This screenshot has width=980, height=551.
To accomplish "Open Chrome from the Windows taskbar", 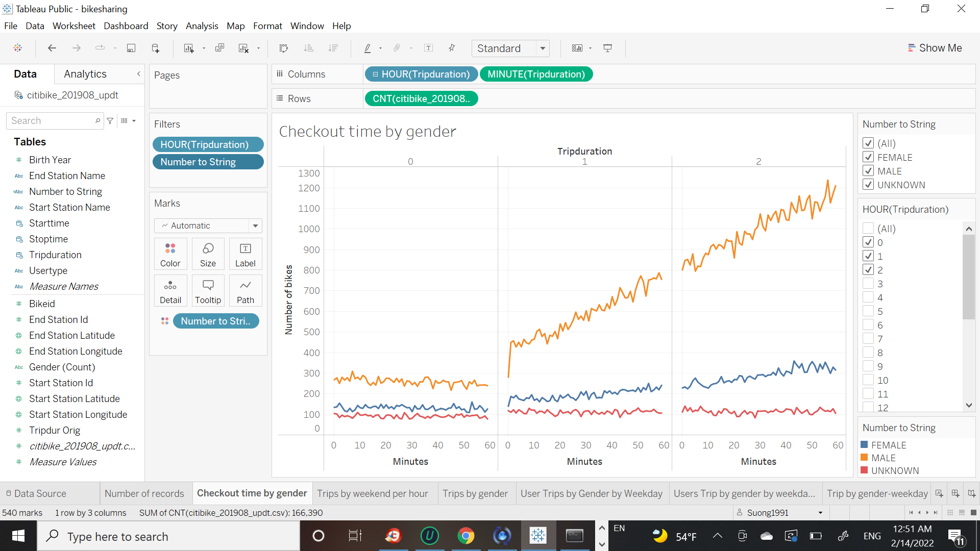I will 465,536.
